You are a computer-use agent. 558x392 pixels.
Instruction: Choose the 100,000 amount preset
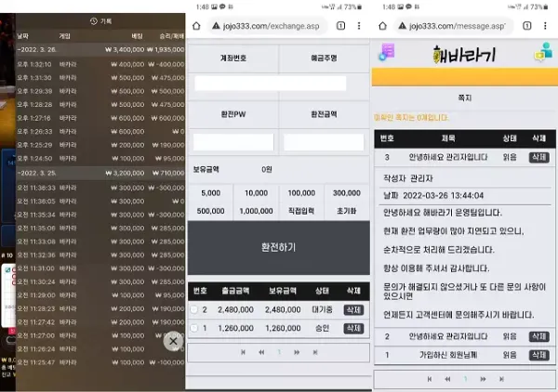click(301, 193)
